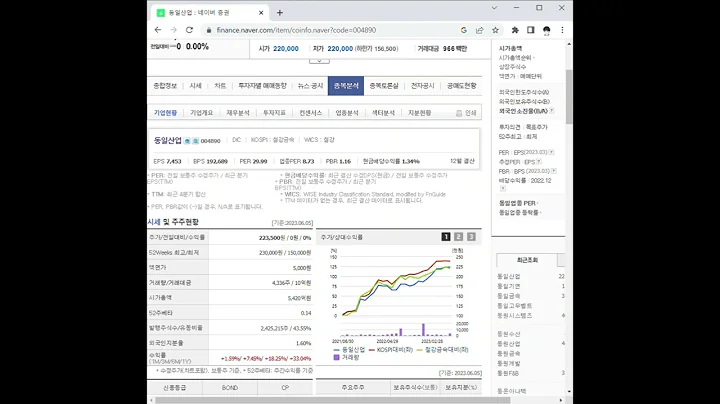The image size is (720, 404).
Task: Click 동원수산 in the sidebar list
Action: point(509,334)
